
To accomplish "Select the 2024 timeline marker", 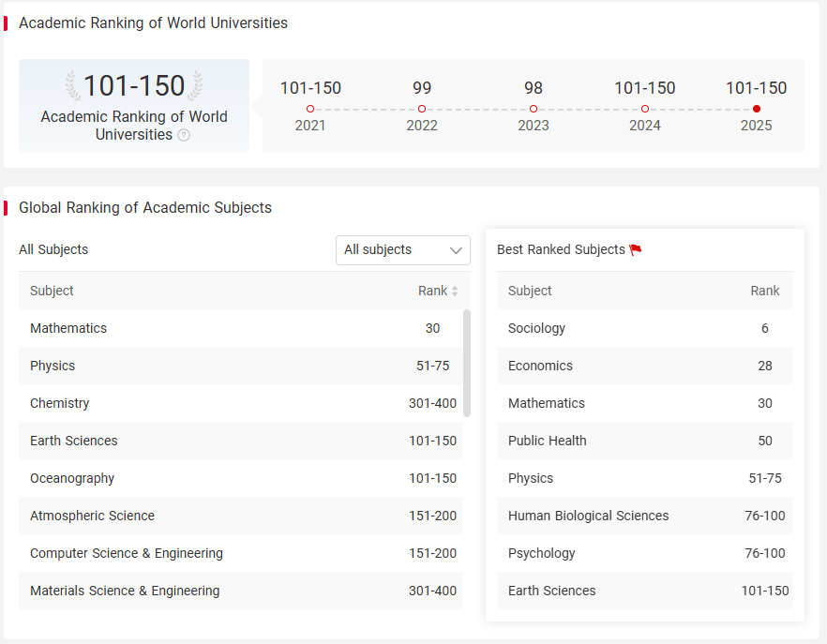I will [x=645, y=109].
